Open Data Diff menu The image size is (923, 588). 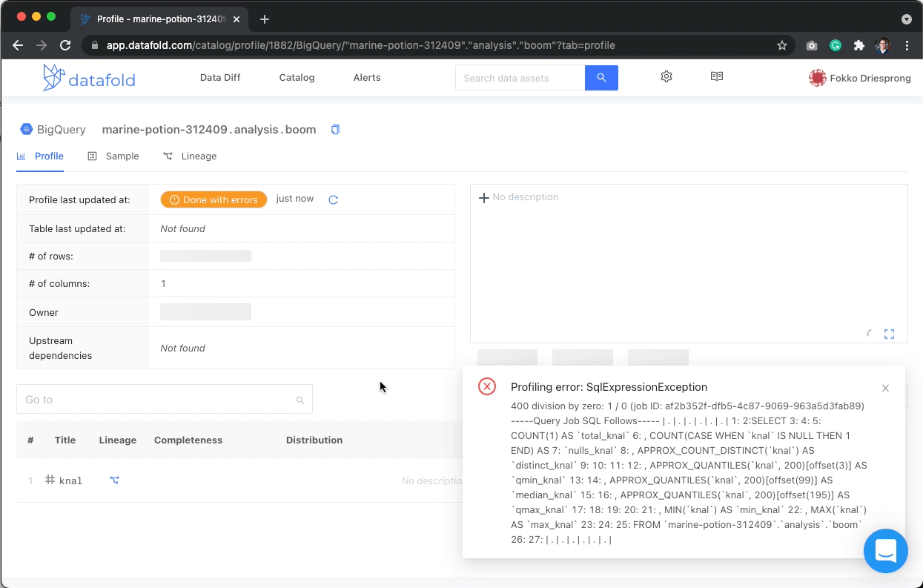(220, 77)
